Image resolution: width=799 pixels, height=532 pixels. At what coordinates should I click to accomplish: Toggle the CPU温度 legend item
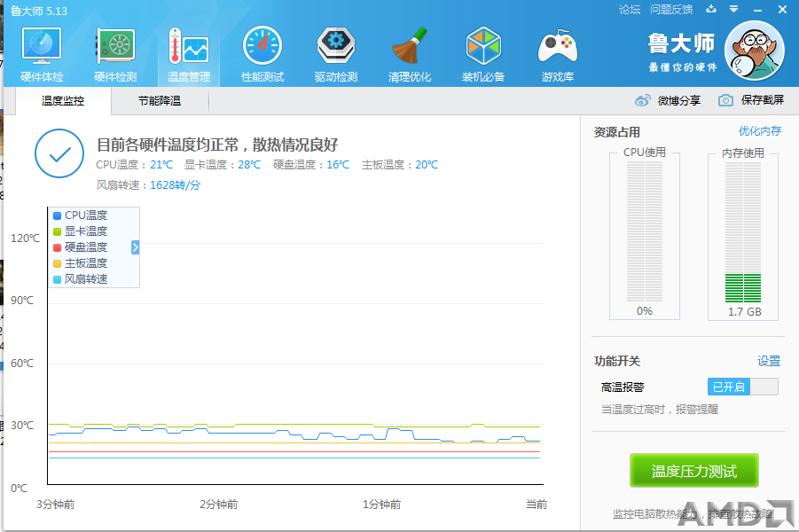click(x=81, y=215)
